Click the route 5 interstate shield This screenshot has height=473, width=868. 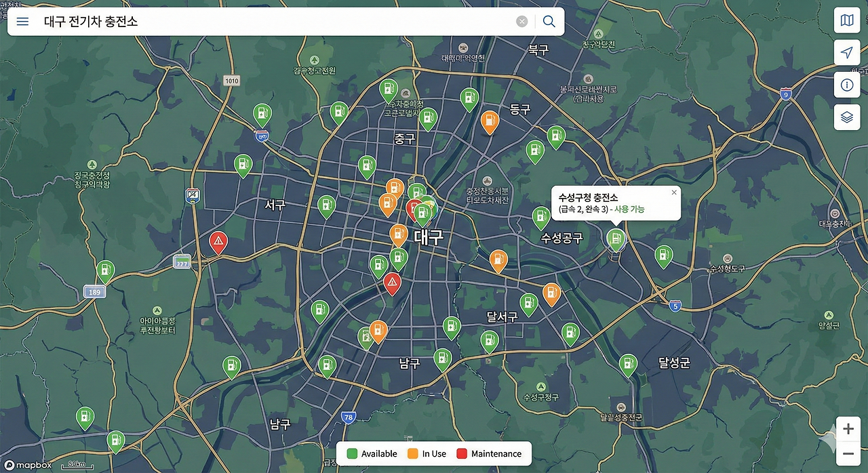coord(675,306)
